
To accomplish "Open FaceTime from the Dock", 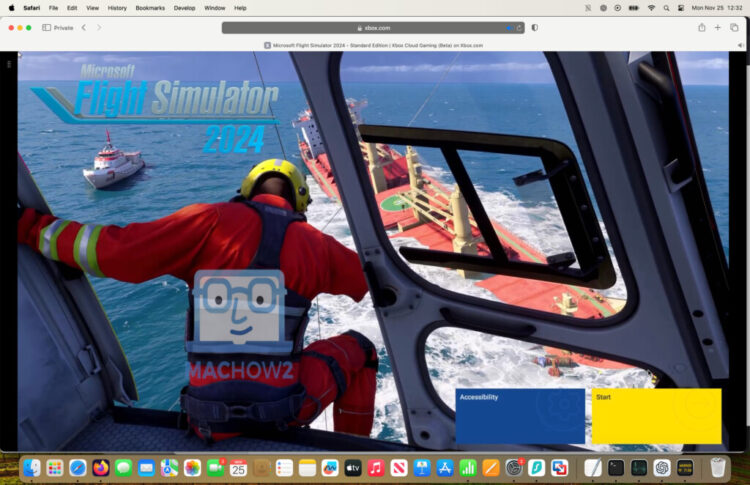I will (215, 468).
